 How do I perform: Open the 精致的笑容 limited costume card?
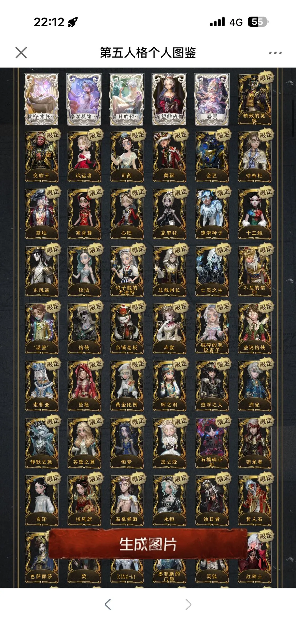click(x=254, y=99)
